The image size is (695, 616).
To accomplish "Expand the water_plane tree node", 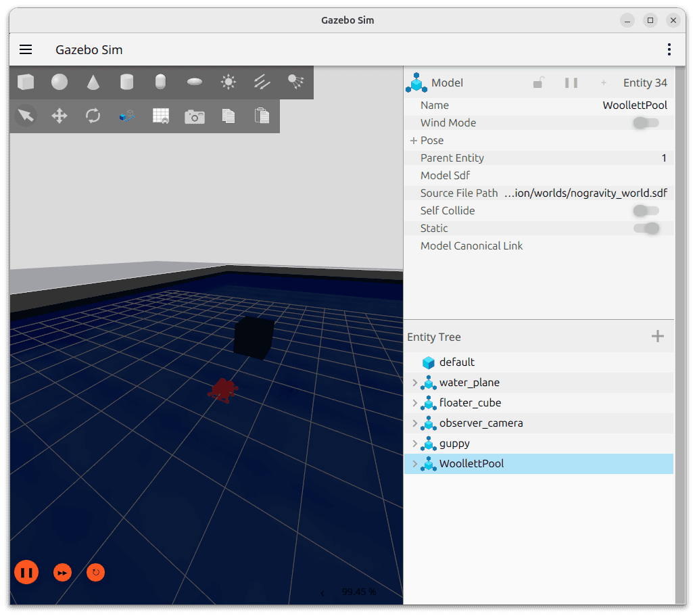I will (414, 382).
